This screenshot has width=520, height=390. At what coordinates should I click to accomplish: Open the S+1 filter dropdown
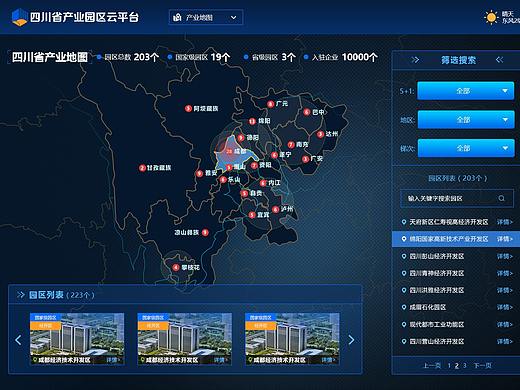(x=466, y=91)
